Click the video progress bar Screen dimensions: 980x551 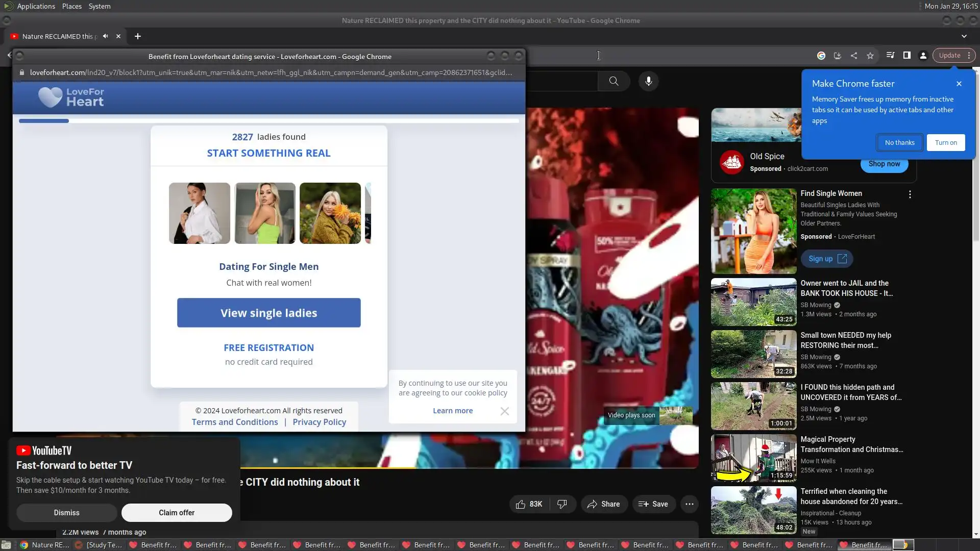[459, 467]
